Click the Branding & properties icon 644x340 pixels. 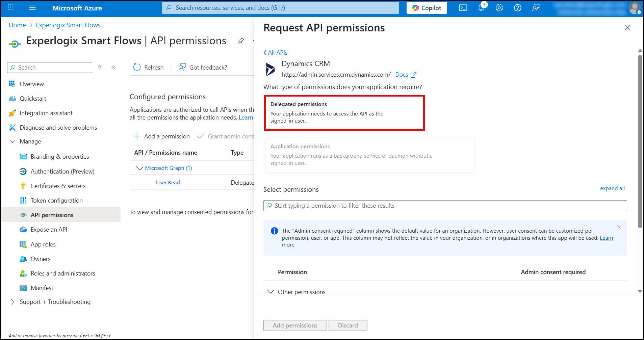click(x=23, y=156)
